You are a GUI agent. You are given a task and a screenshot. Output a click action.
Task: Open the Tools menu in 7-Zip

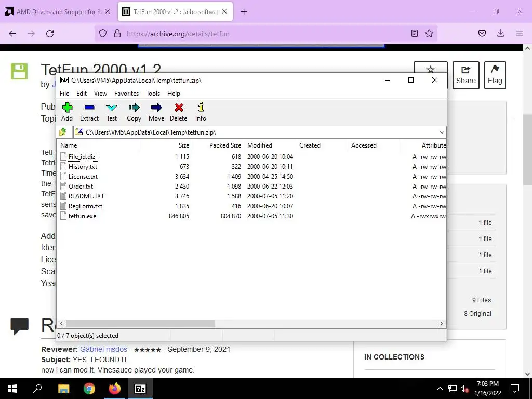pyautogui.click(x=153, y=94)
